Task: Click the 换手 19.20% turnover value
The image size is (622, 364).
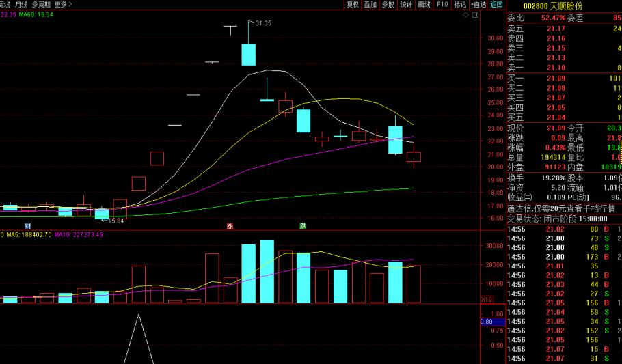Action: 554,178
